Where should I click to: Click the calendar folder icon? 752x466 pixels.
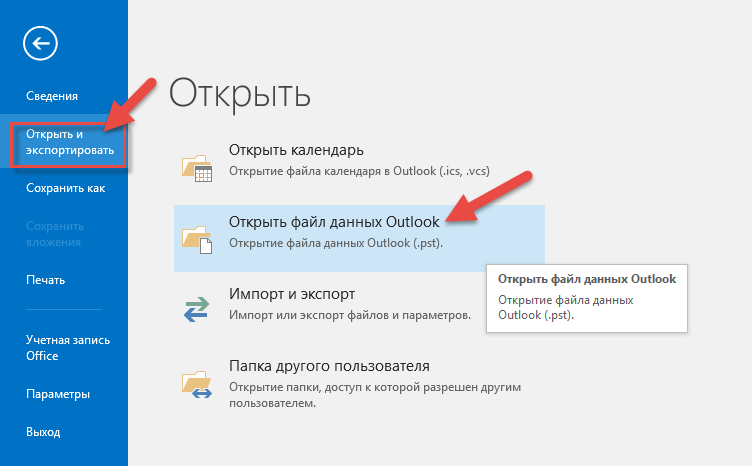pos(197,168)
